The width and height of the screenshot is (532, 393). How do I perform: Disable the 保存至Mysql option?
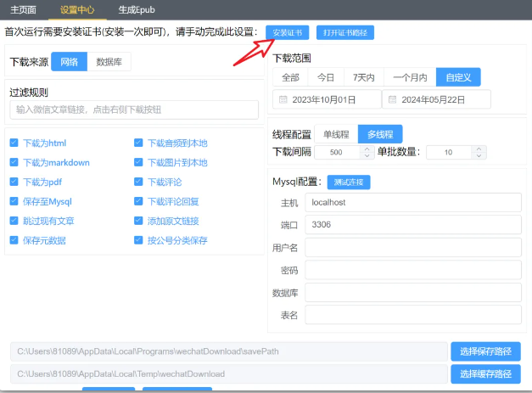[14, 202]
